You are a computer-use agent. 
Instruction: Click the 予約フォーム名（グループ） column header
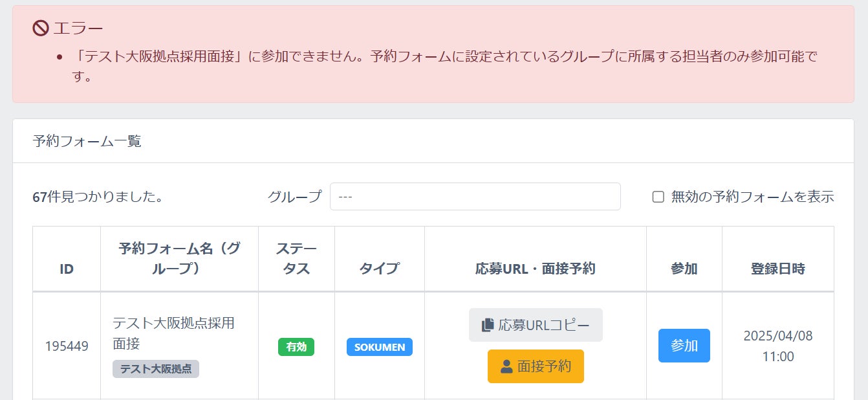pos(179,258)
